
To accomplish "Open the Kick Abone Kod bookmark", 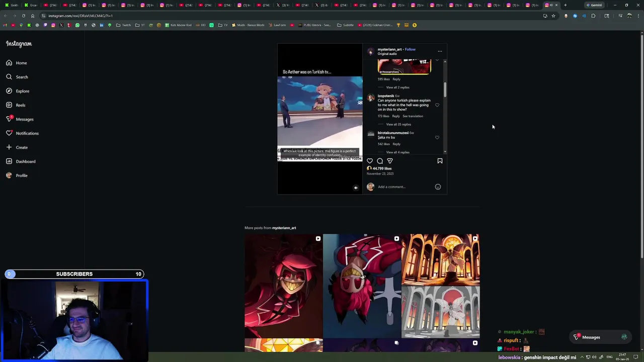I will coord(178,25).
